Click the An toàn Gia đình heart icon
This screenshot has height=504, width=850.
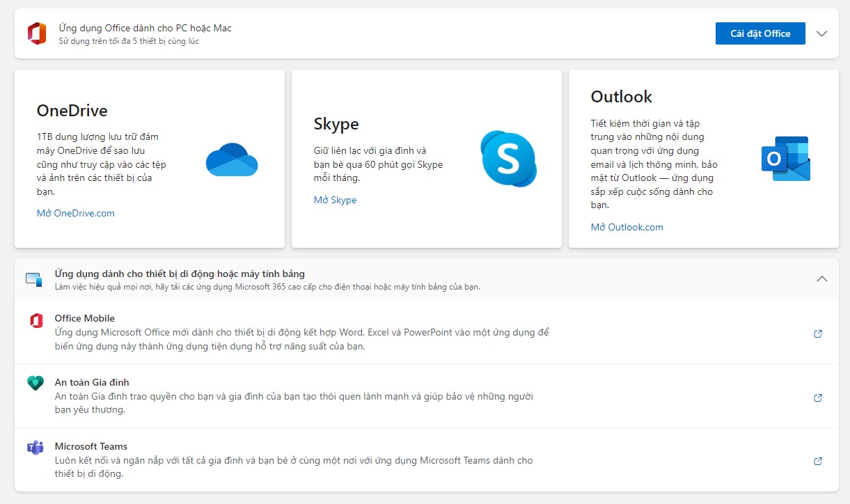[x=36, y=383]
